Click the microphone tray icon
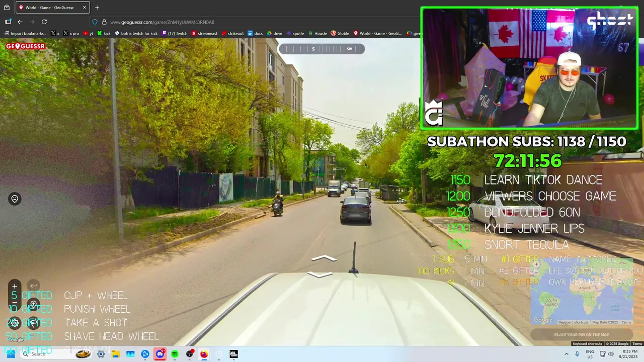Image resolution: width=644 pixels, height=362 pixels. pos(577,354)
